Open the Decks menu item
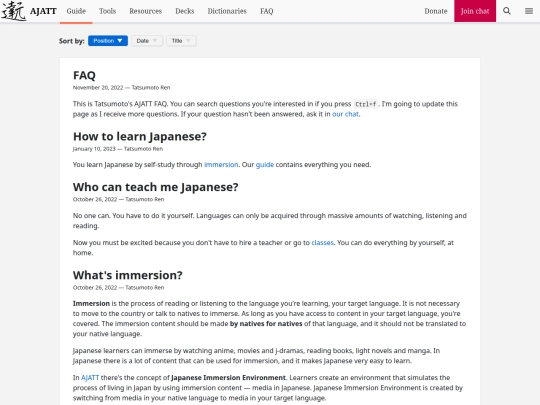This screenshot has width=540, height=405. coord(185,11)
